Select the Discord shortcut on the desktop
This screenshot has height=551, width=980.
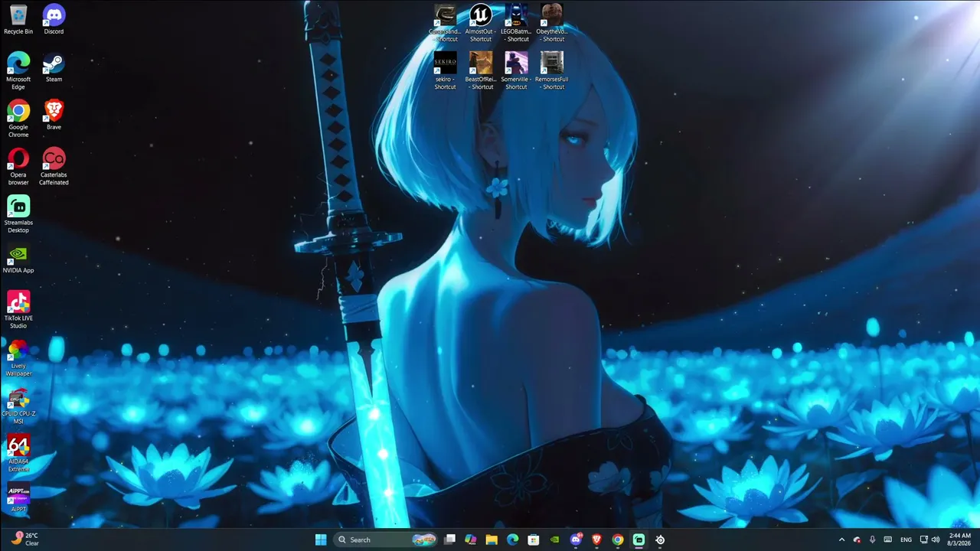[54, 20]
